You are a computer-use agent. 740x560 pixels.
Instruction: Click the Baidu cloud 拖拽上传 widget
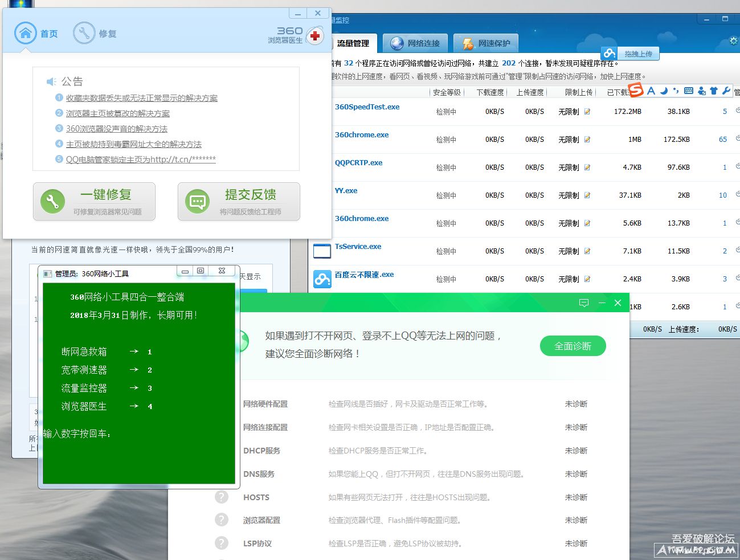click(630, 54)
